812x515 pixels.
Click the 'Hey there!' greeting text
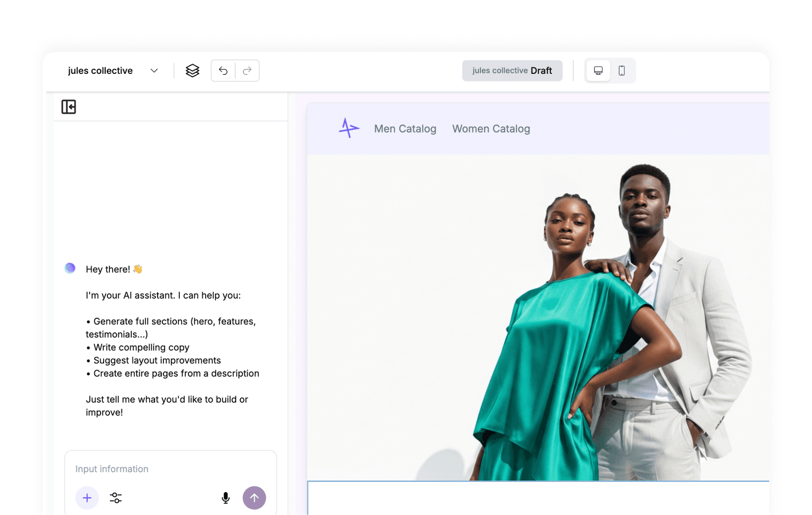tap(114, 269)
